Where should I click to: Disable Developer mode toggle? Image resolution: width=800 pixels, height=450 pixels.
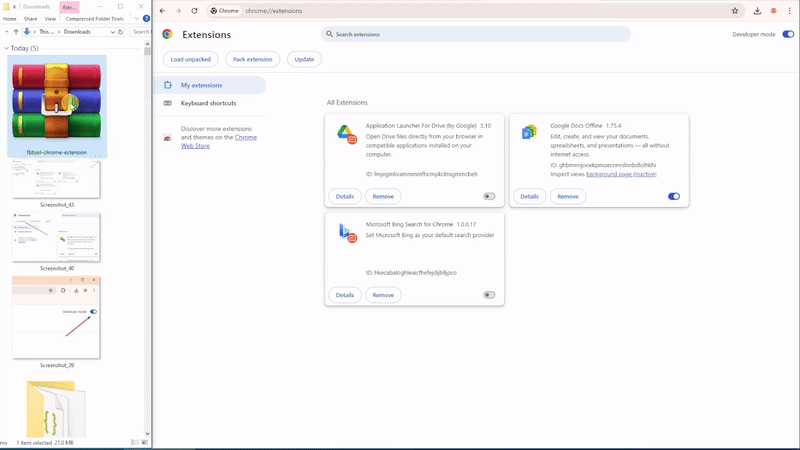(x=788, y=34)
